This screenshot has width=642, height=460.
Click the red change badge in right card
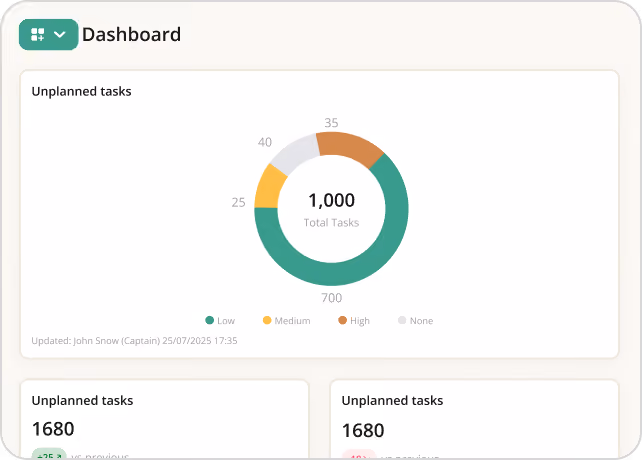(x=359, y=455)
